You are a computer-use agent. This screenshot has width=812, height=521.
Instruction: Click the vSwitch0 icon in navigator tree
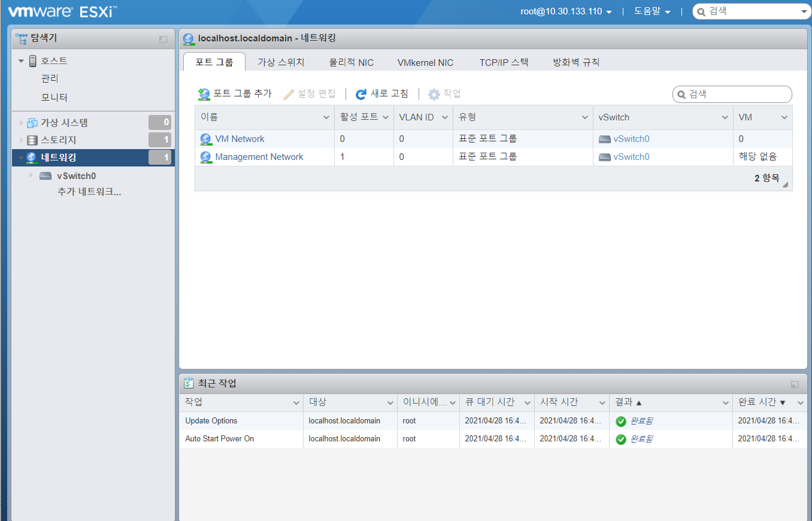point(46,176)
